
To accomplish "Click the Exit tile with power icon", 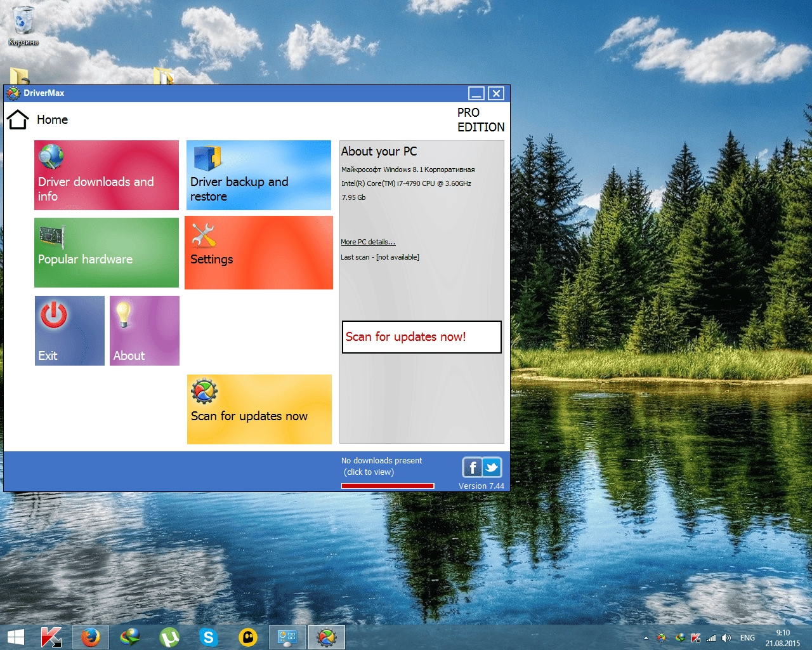I will [x=70, y=331].
